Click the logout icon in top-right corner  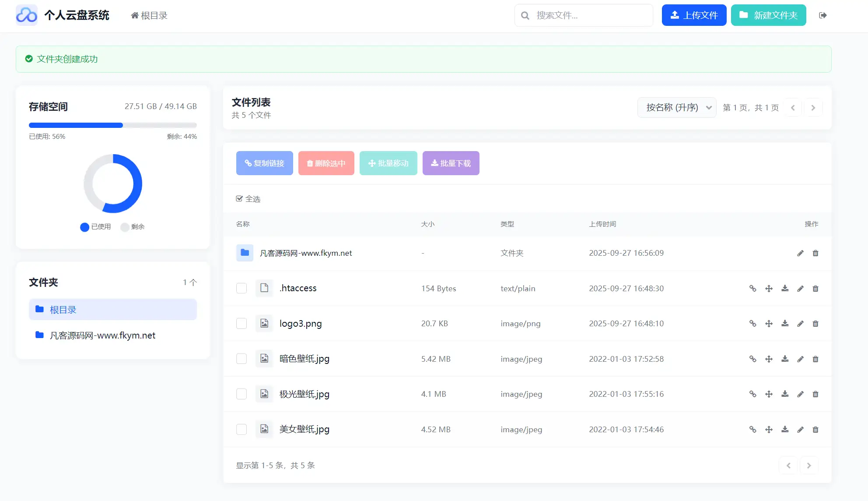822,15
